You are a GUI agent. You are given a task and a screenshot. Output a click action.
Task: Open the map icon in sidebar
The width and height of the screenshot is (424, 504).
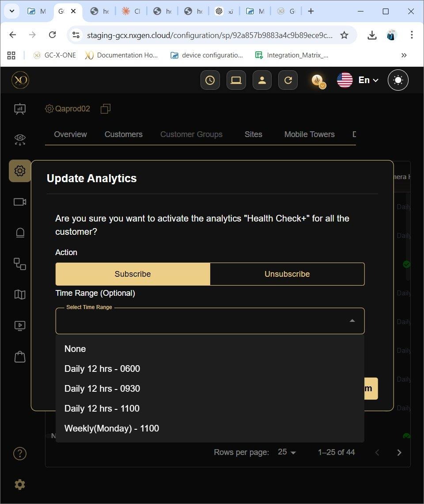[x=20, y=294]
